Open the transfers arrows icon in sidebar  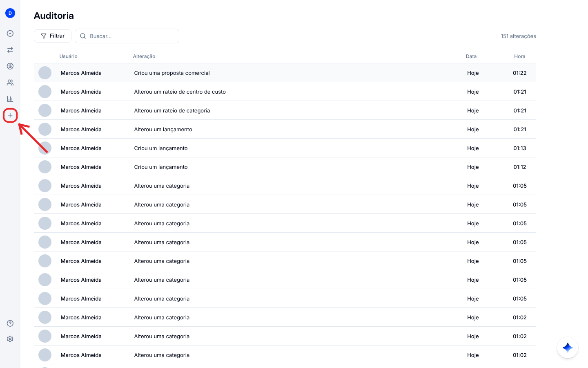[x=10, y=50]
